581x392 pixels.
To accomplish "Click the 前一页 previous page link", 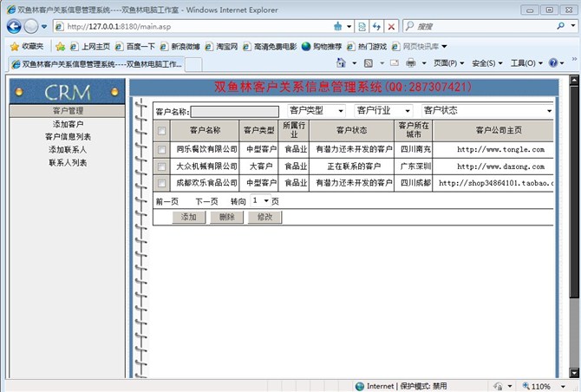I will [x=167, y=201].
